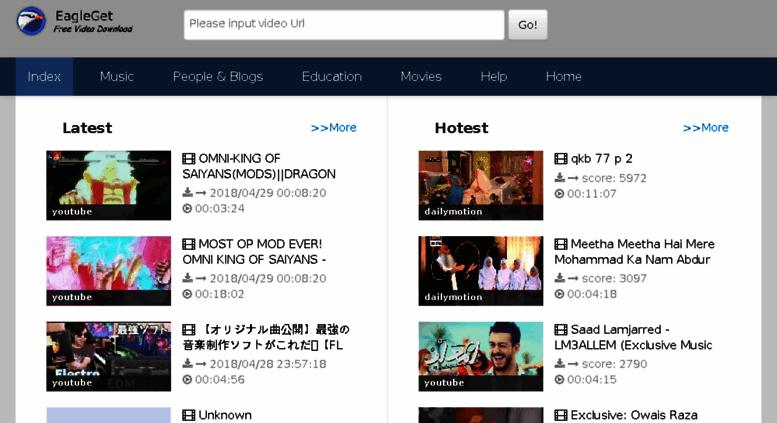Open qkb 77 p 2 dailymotion thumbnail
The image size is (777, 423).
tap(481, 185)
